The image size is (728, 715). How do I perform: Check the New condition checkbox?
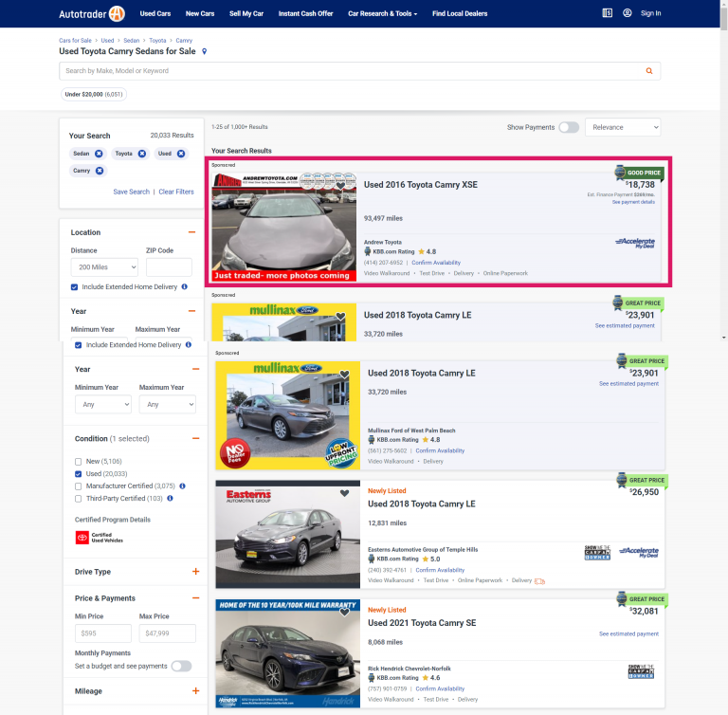tap(78, 462)
